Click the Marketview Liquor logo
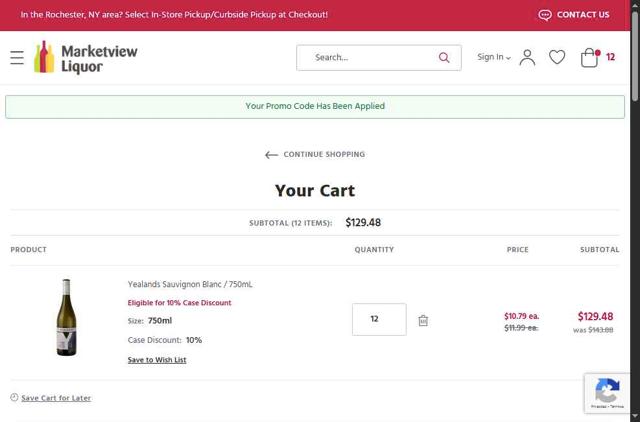Viewport: 640px width, 422px height. coord(86,58)
